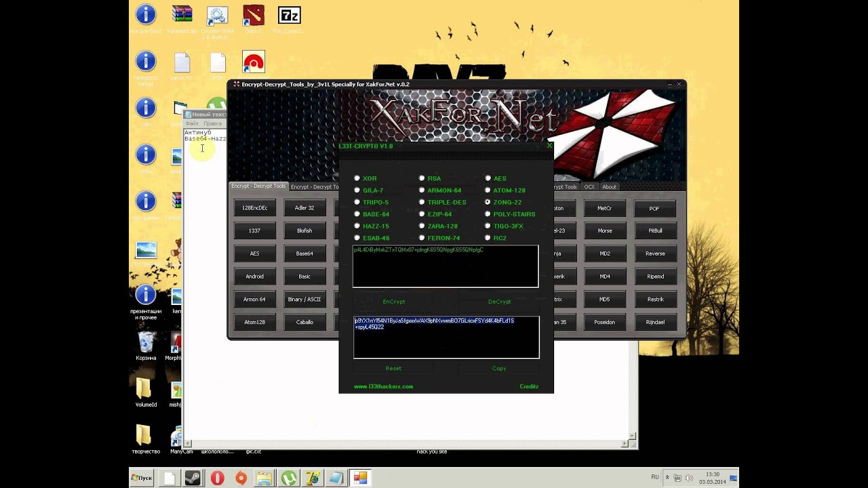
Task: Click the RU language indicator in tray
Action: click(655, 477)
